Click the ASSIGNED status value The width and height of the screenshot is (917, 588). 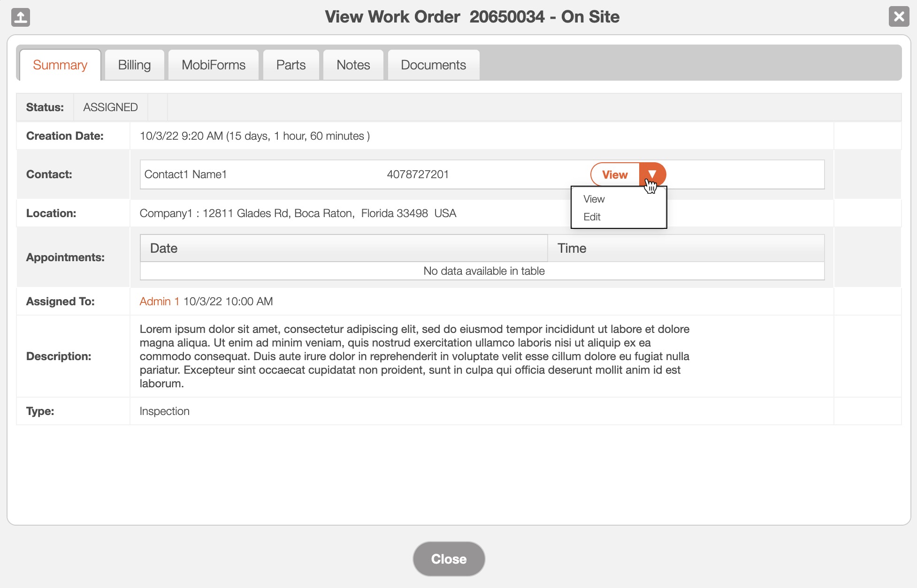coord(110,107)
